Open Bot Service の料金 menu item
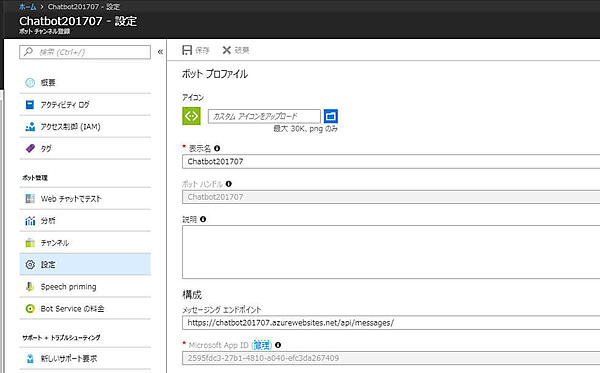This screenshot has width=600, height=373. [85, 309]
